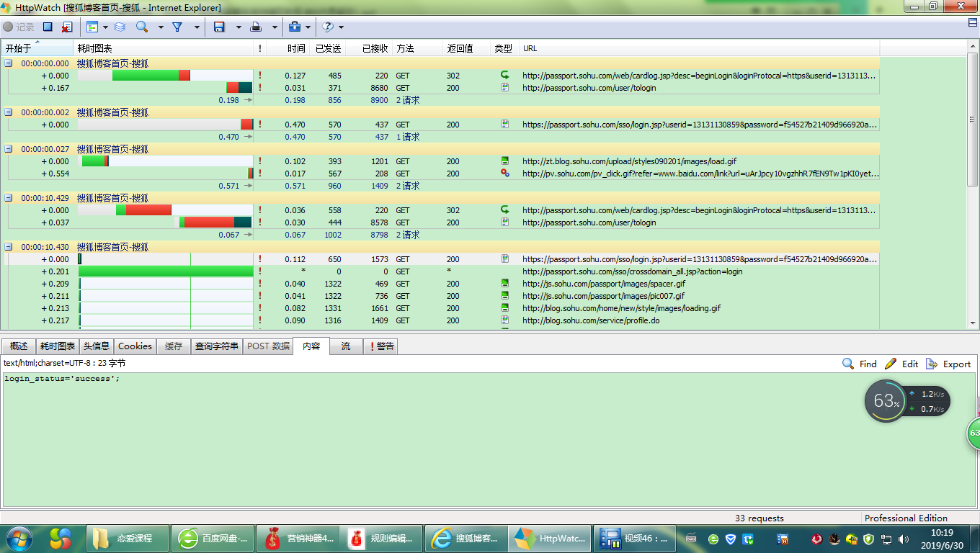
Task: Clear the log with the red X icon
Action: click(x=66, y=27)
